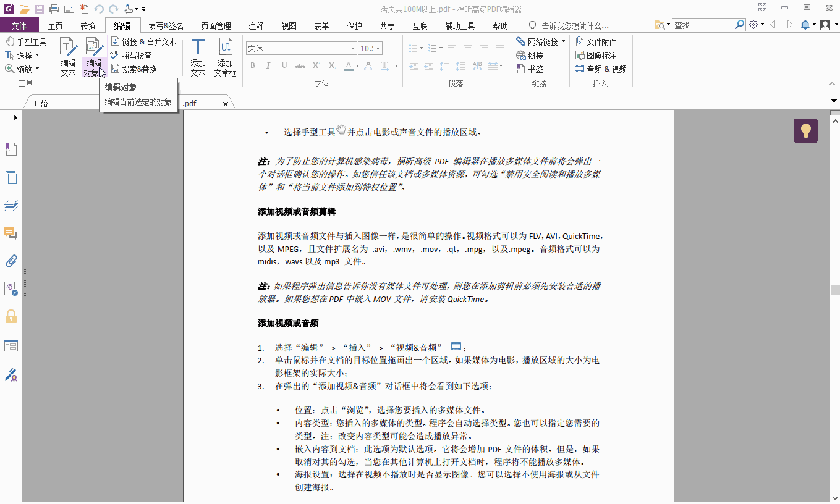Run the spell checker (拼写检查)
Screen dimensions: 840x504
[x=135, y=54]
